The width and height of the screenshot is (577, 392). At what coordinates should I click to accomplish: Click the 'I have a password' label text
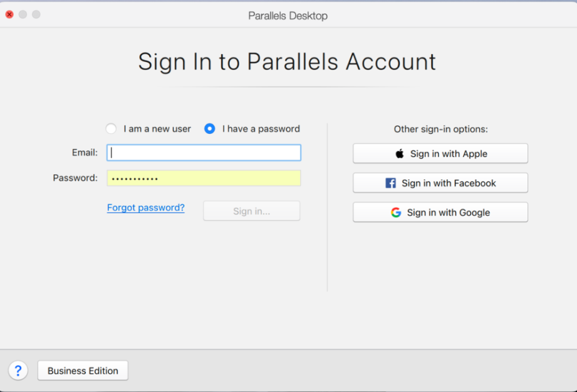click(261, 129)
